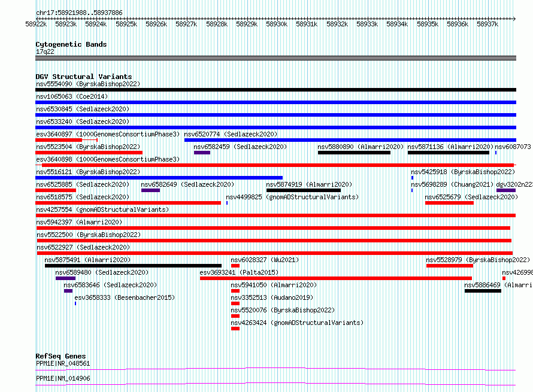
Task: Open the nsv6525679 (Sedlazeck2020) label
Action: pos(471,197)
